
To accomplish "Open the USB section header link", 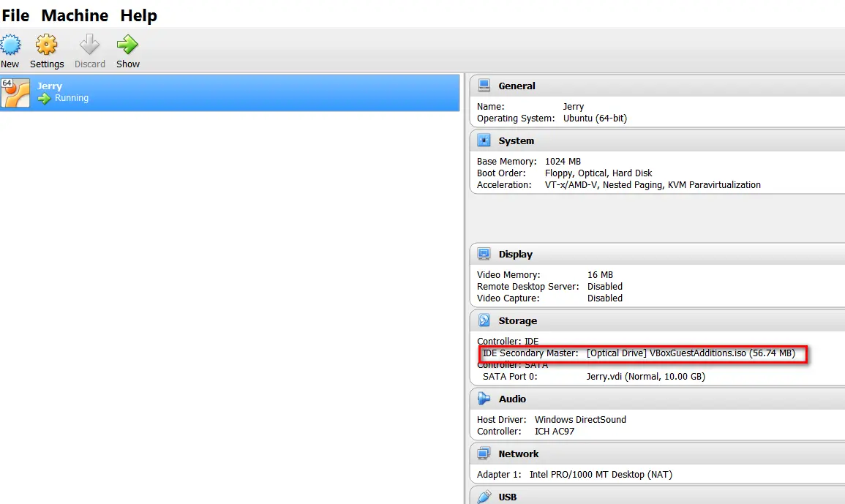I will [508, 497].
